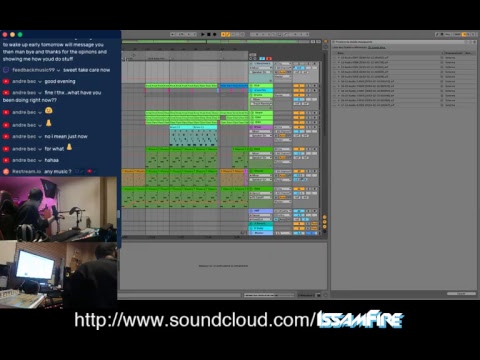
Task: Click YouTube icon beside the 'good evening' message
Action: pos(6,81)
